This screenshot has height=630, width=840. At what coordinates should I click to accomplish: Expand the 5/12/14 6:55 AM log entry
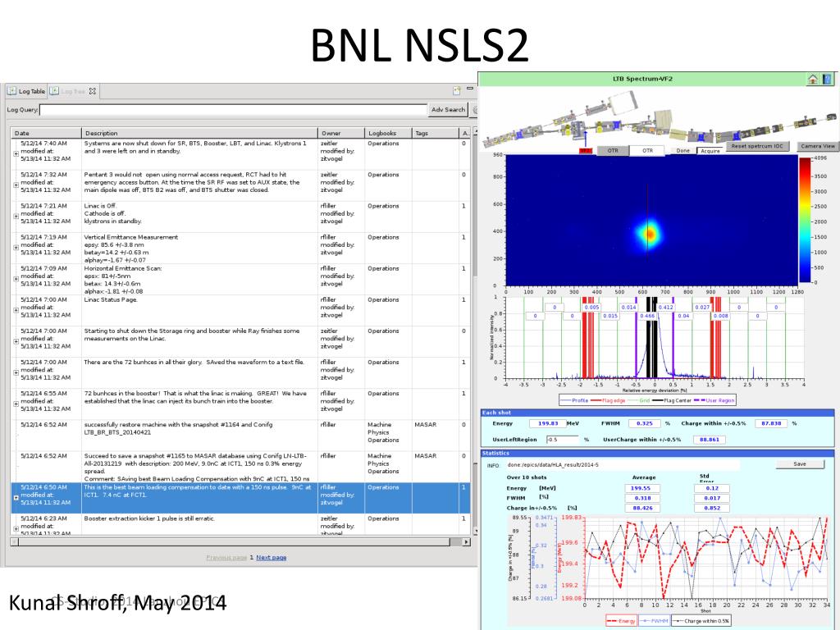(x=16, y=404)
